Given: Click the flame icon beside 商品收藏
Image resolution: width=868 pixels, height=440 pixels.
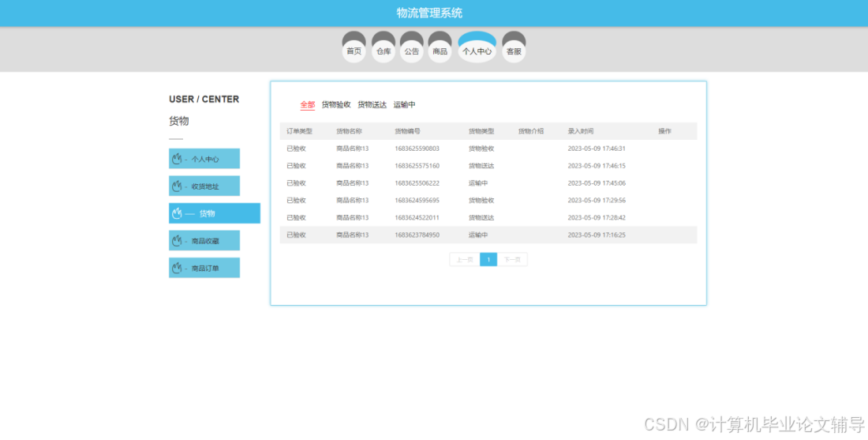Looking at the screenshot, I should point(177,240).
